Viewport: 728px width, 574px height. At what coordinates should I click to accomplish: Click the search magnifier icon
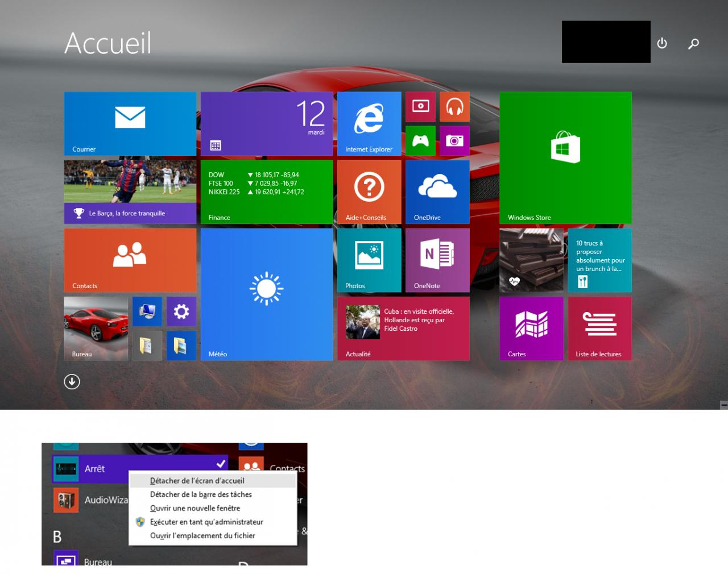coord(693,43)
